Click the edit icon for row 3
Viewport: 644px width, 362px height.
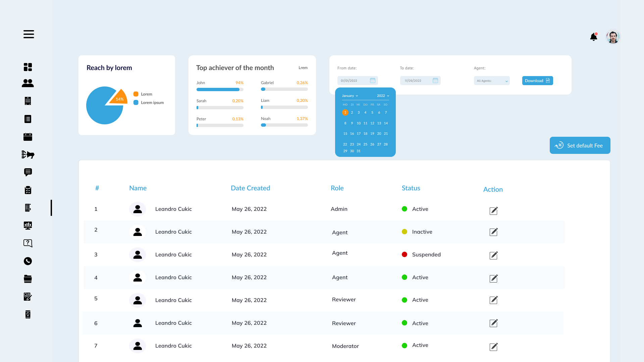click(493, 255)
